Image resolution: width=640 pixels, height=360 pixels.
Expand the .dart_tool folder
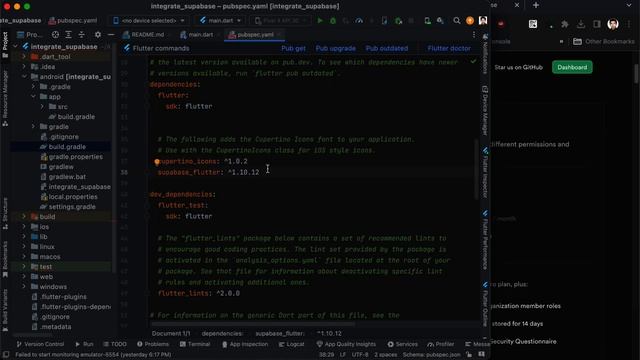point(24,57)
